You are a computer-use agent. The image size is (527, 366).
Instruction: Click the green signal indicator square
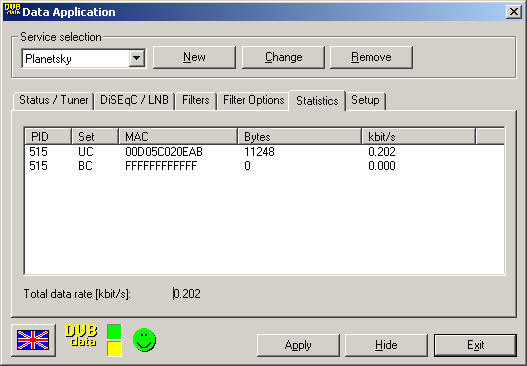coord(114,332)
